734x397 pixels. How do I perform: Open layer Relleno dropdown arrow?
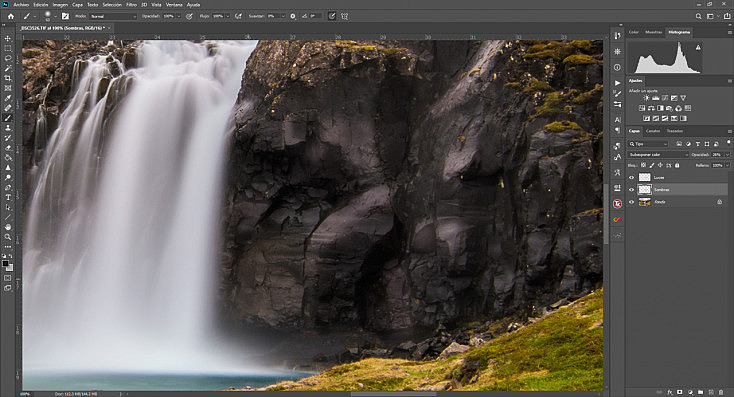click(x=727, y=165)
